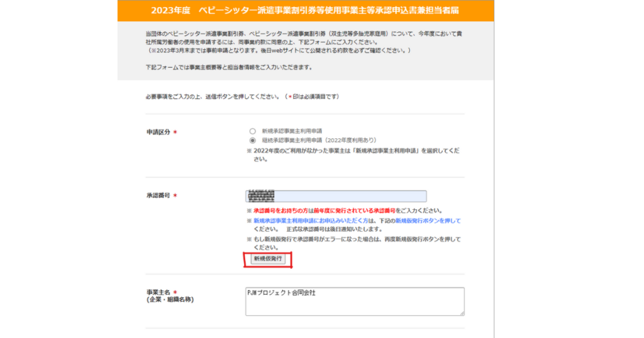Click the red asterisk beside 承認番号

(x=174, y=196)
